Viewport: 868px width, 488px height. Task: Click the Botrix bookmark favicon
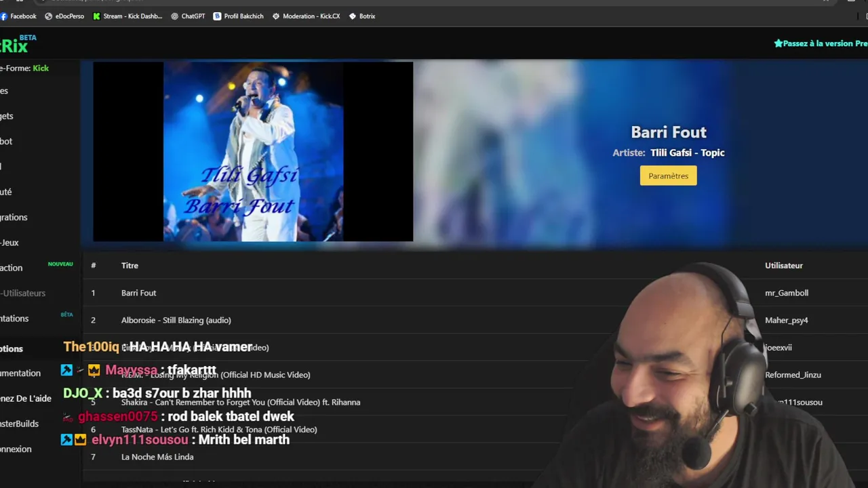(x=353, y=16)
